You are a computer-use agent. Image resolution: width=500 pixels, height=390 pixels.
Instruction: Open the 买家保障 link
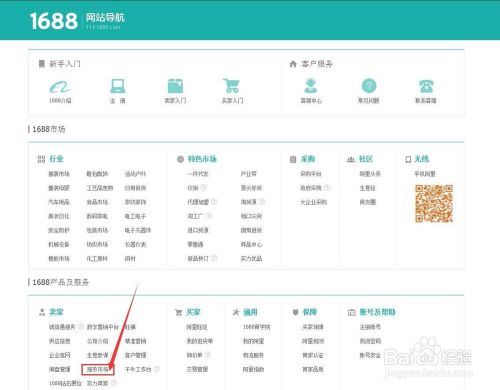pyautogui.click(x=313, y=327)
